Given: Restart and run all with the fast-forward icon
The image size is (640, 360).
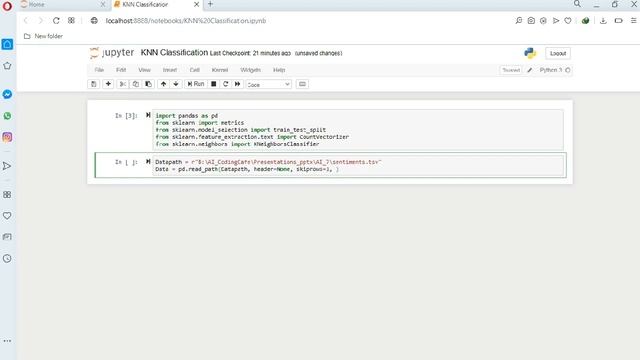Looking at the screenshot, I should tap(238, 84).
